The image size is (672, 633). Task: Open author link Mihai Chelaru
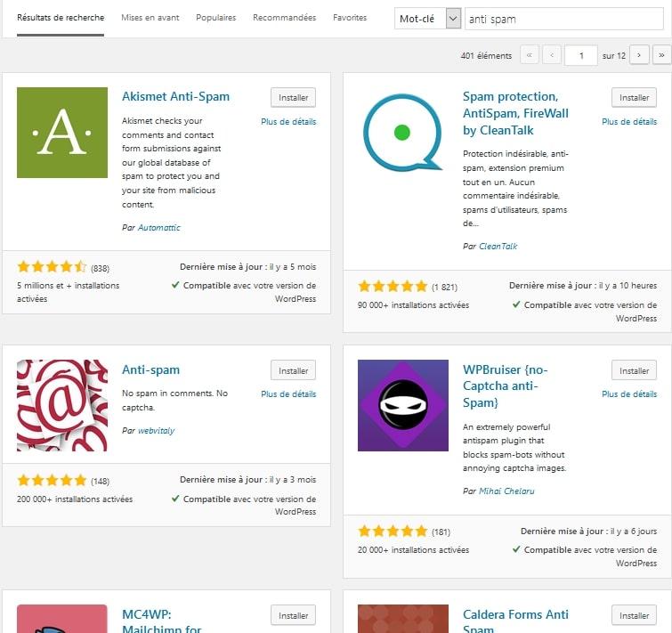(x=506, y=491)
